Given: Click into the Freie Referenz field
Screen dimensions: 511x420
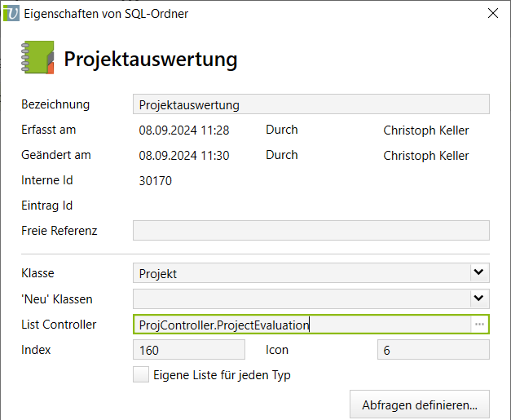Looking at the screenshot, I should coord(311,231).
